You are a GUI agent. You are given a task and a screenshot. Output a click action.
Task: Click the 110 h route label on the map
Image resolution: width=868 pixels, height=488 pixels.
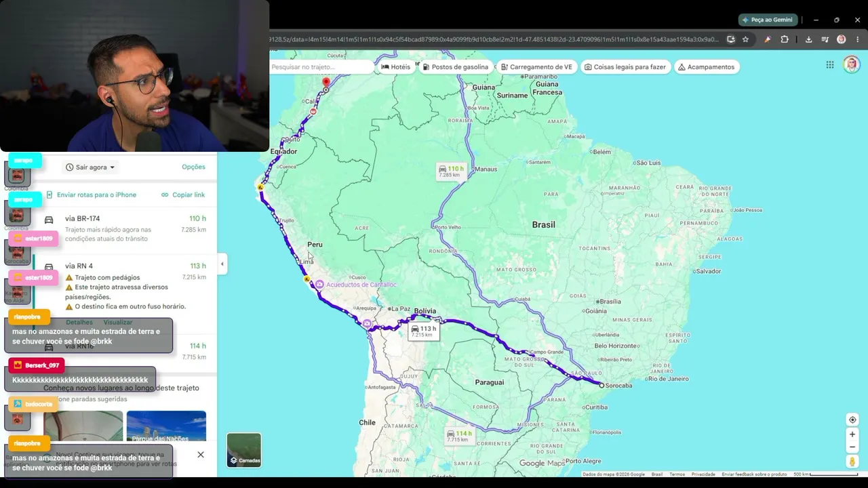tap(451, 171)
